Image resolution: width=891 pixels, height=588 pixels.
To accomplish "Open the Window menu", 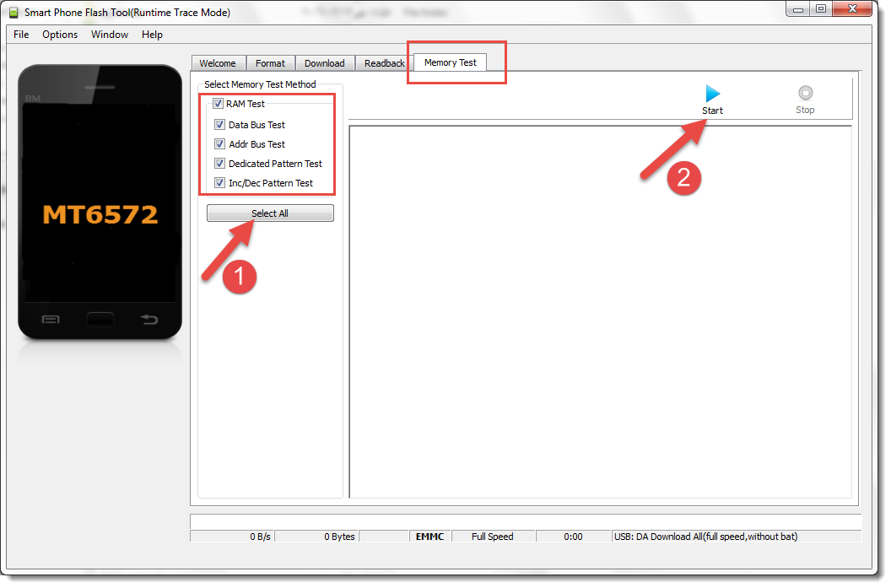I will pos(110,35).
